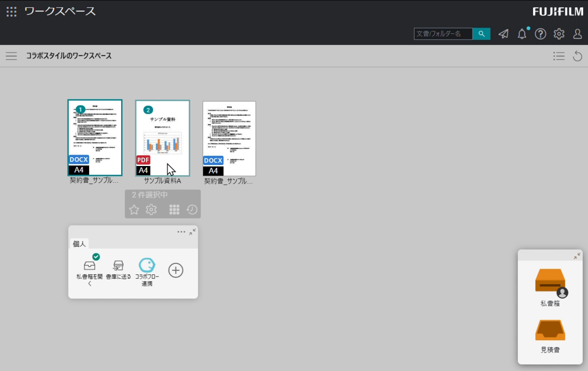Click the paper plane send icon

[x=503, y=34]
